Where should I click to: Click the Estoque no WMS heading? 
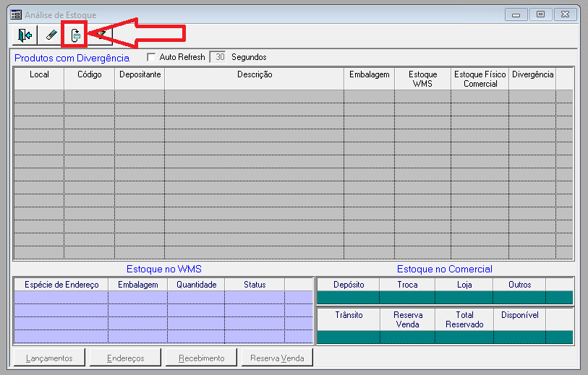(x=164, y=269)
